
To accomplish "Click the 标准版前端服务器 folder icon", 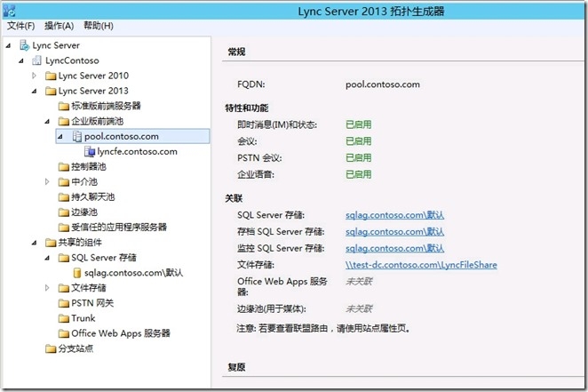I will tap(63, 106).
